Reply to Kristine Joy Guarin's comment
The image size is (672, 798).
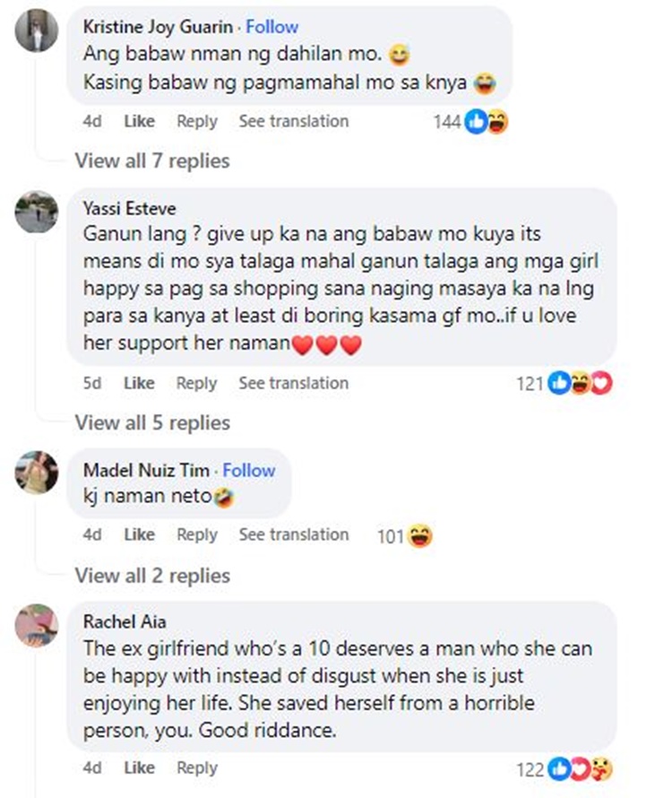tap(197, 121)
